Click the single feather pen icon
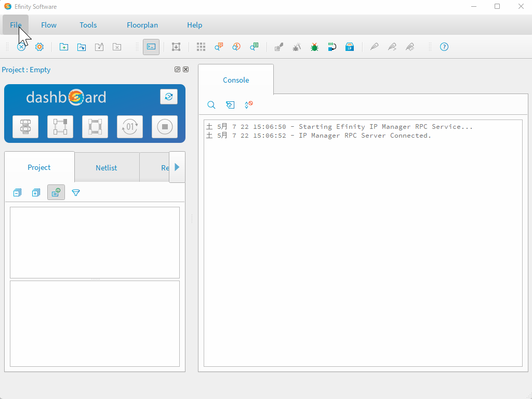 374,47
